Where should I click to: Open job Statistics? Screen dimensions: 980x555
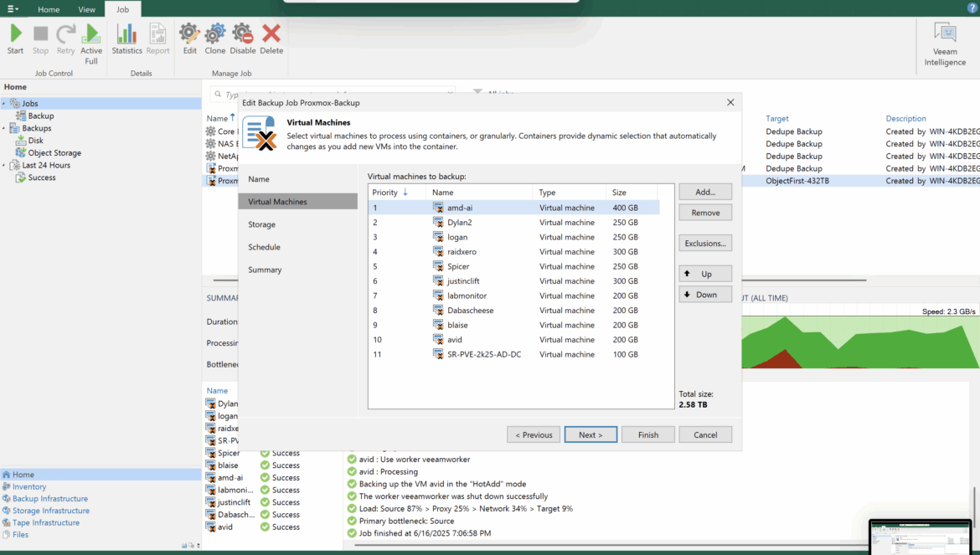(126, 39)
